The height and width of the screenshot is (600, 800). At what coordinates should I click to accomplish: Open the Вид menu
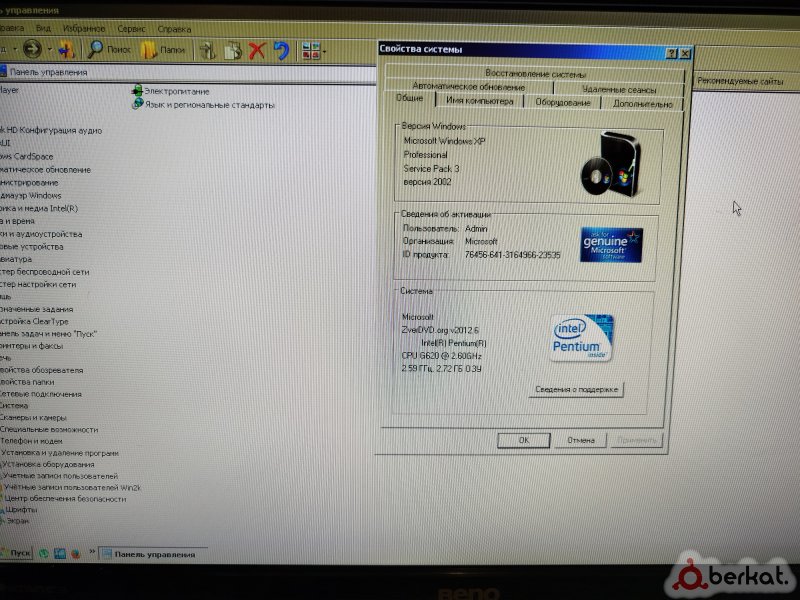click(43, 28)
